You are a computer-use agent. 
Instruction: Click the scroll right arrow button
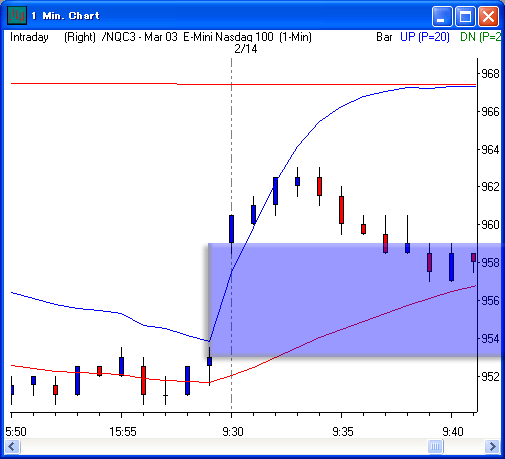pos(492,446)
